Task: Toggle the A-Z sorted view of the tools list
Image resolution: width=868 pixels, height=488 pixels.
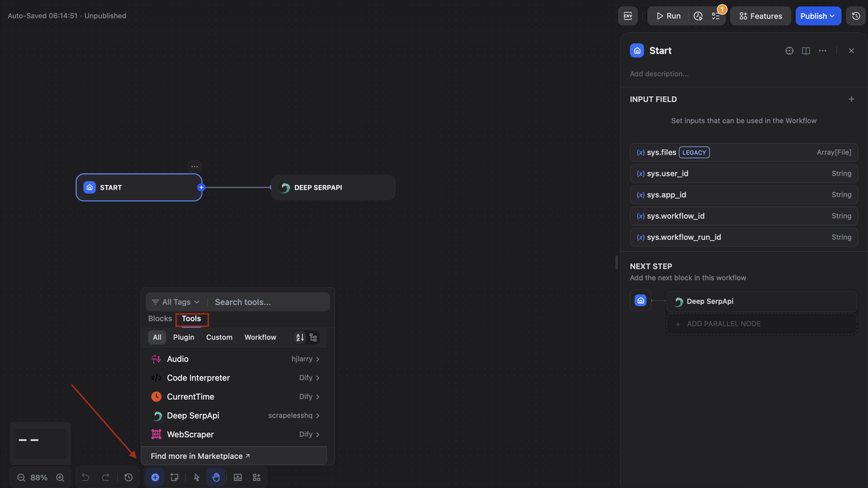Action: tap(300, 338)
